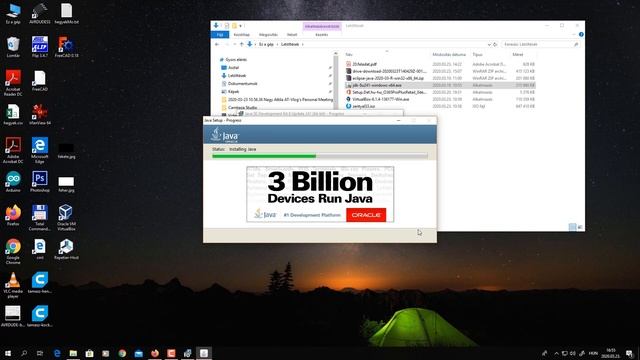640x360 pixels.
Task: Click the Explorer search field
Action: [x=540, y=44]
